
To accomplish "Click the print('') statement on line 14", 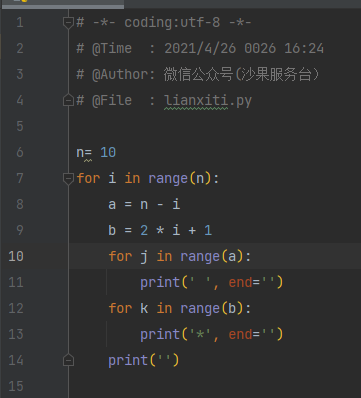I will point(144,361).
